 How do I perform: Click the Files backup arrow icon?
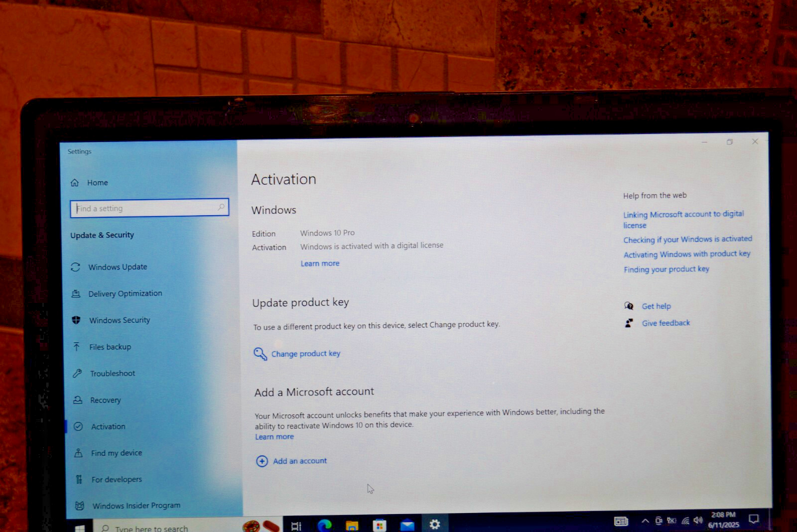tap(77, 346)
